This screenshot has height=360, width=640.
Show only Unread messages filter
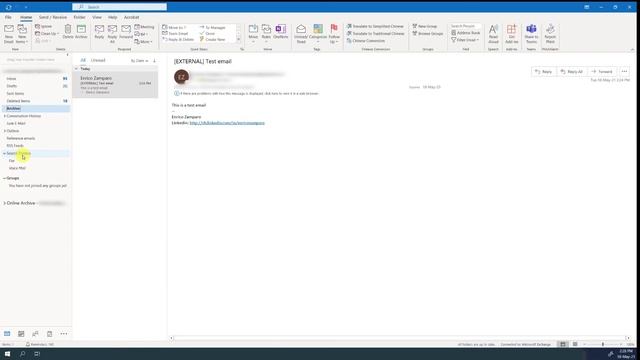pyautogui.click(x=98, y=60)
